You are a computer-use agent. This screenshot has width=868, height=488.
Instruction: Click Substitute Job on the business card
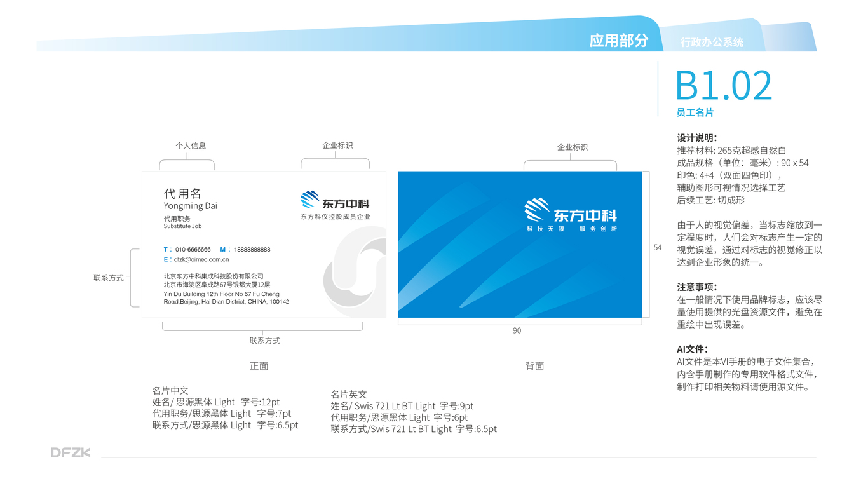point(182,226)
